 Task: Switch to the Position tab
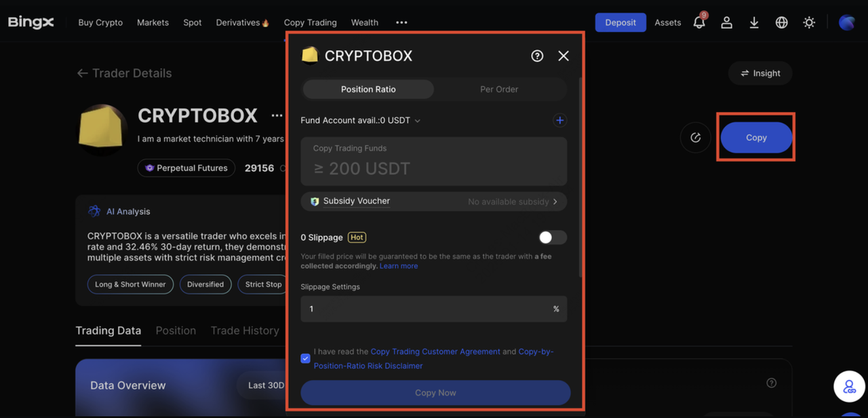coord(176,330)
